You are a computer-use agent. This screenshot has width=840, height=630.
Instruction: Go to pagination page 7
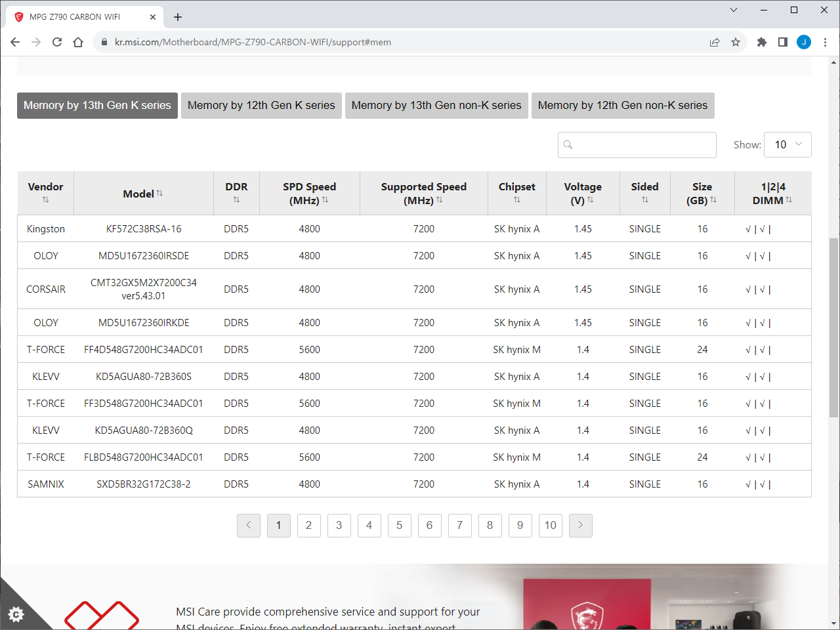point(460,525)
